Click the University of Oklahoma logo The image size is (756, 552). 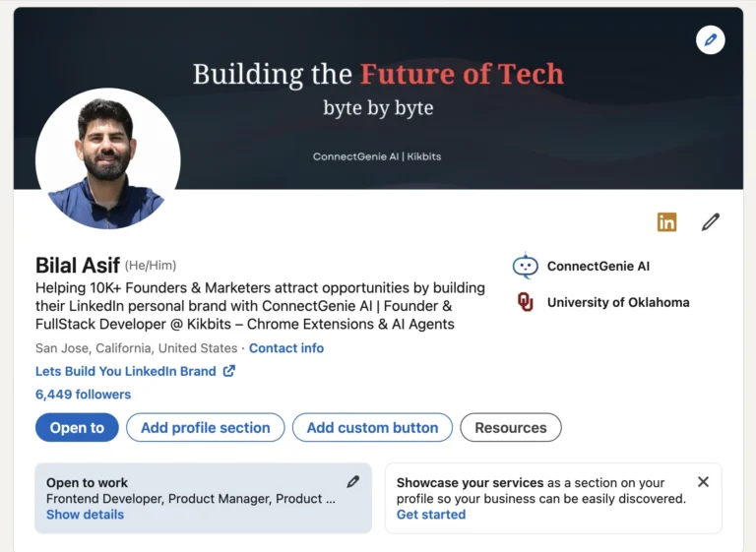tap(525, 302)
